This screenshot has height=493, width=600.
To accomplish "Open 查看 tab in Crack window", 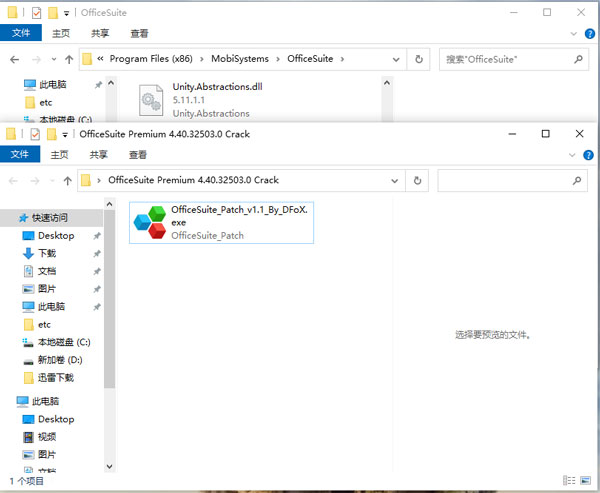I will (x=138, y=155).
